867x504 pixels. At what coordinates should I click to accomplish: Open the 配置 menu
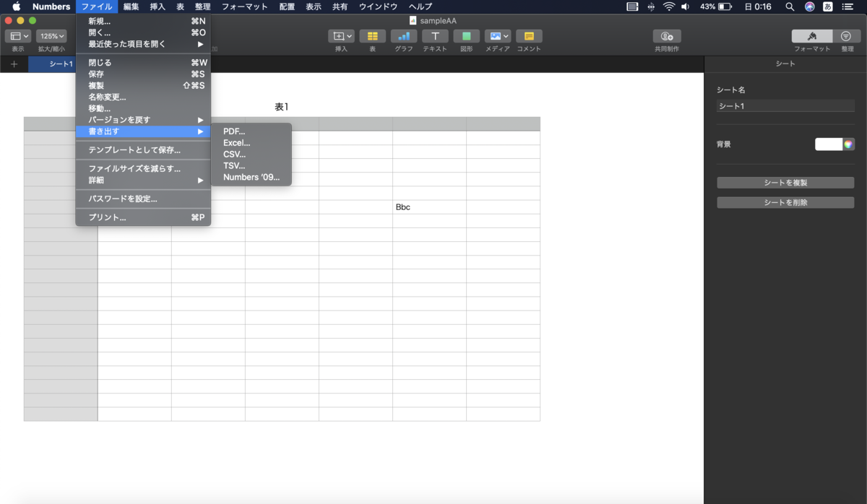[x=288, y=6]
